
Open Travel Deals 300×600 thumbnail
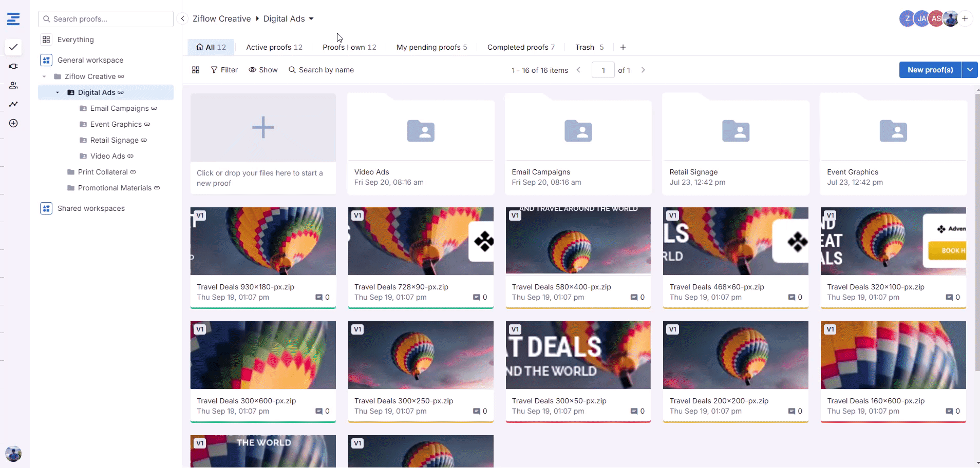click(x=263, y=355)
